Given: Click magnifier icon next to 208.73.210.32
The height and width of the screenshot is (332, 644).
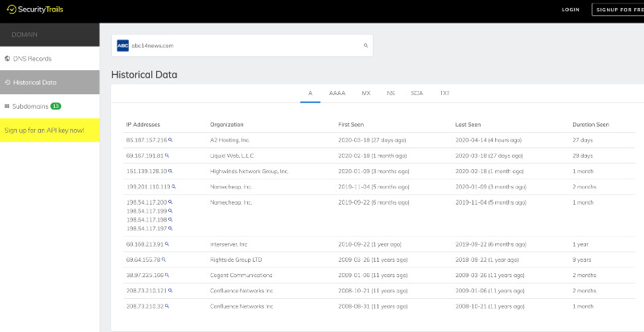Looking at the screenshot, I should point(167,306).
